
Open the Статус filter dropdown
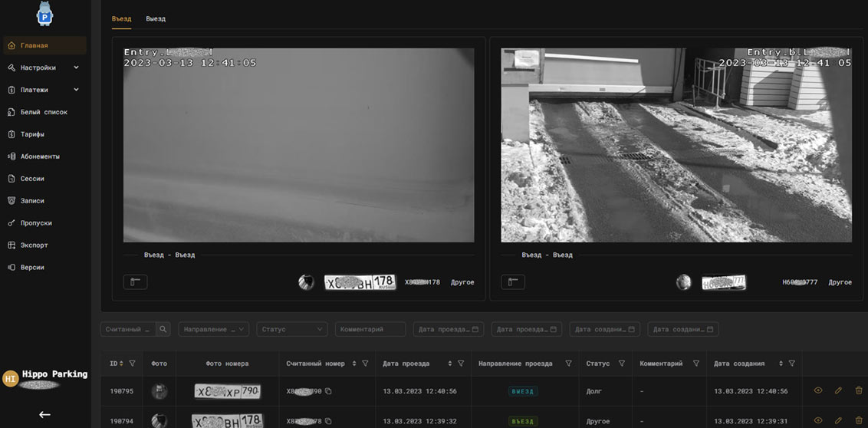291,329
